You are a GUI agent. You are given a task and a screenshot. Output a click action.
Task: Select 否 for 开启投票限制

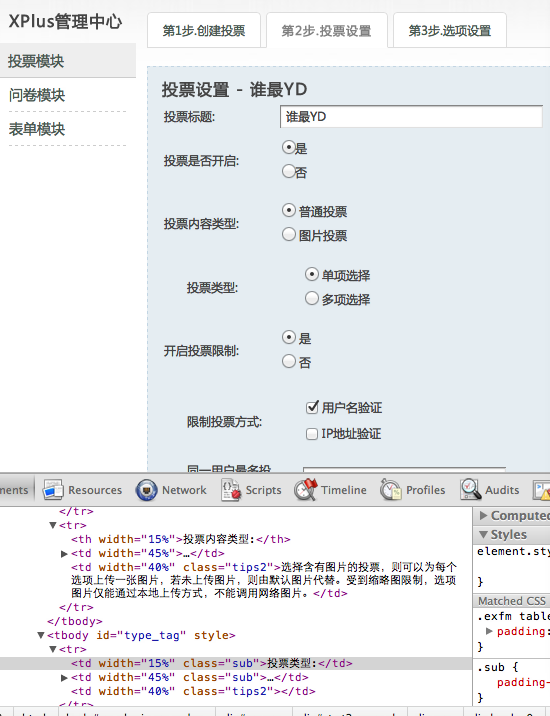[289, 361]
